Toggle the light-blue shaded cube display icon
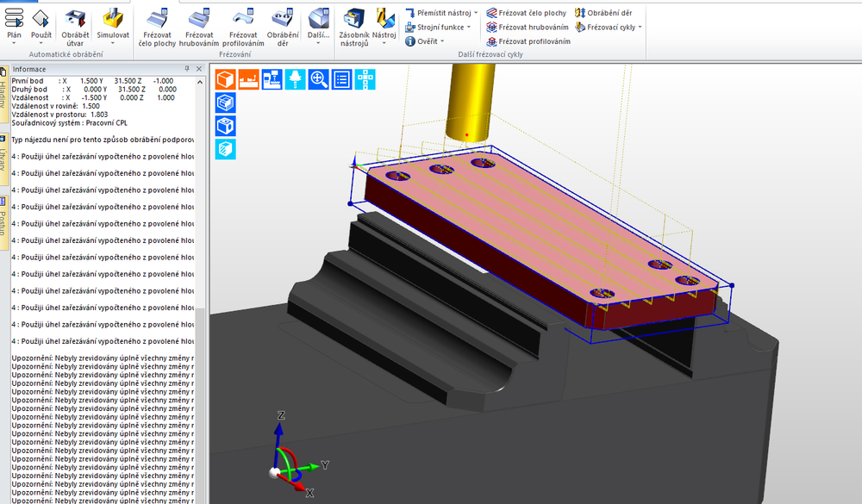Image resolution: width=862 pixels, height=504 pixels. point(225,149)
